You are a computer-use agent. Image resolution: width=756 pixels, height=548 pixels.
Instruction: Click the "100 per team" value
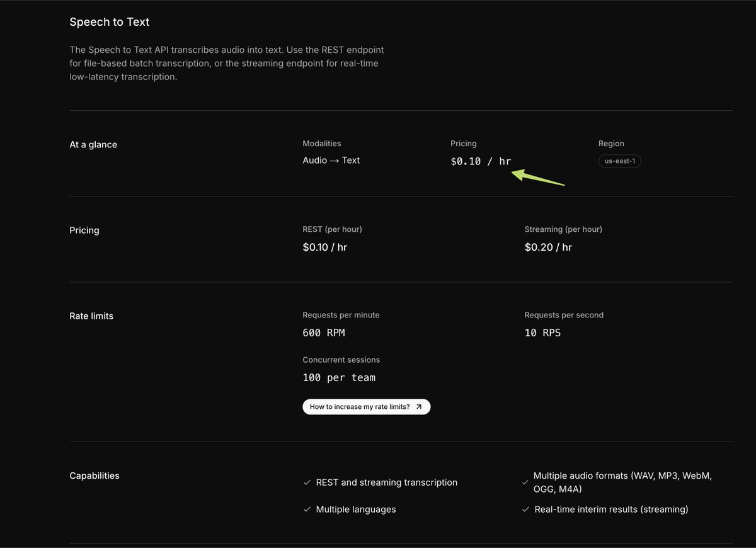click(x=339, y=378)
